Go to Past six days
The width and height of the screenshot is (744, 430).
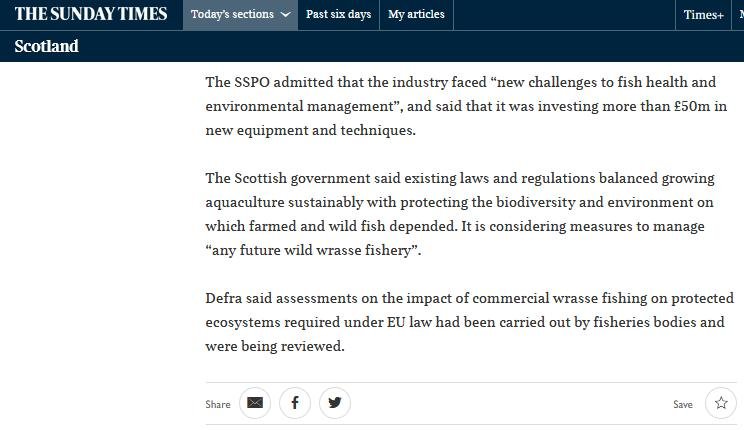tap(338, 15)
